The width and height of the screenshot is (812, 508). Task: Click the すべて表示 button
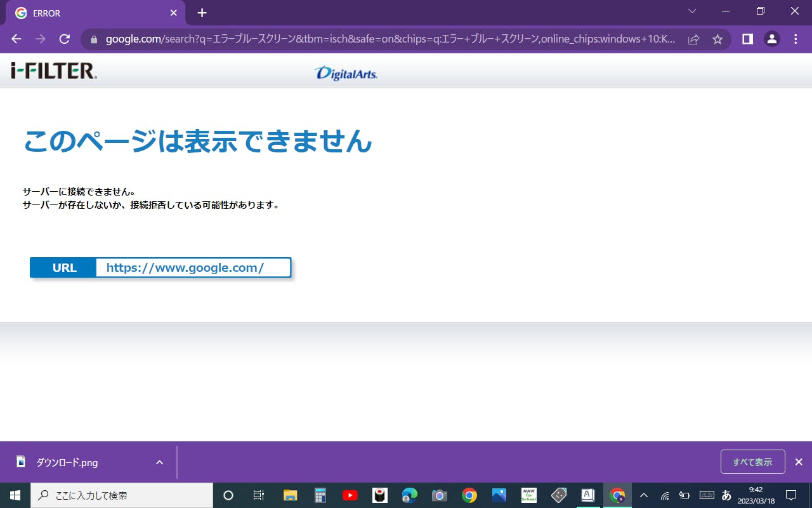pyautogui.click(x=752, y=462)
